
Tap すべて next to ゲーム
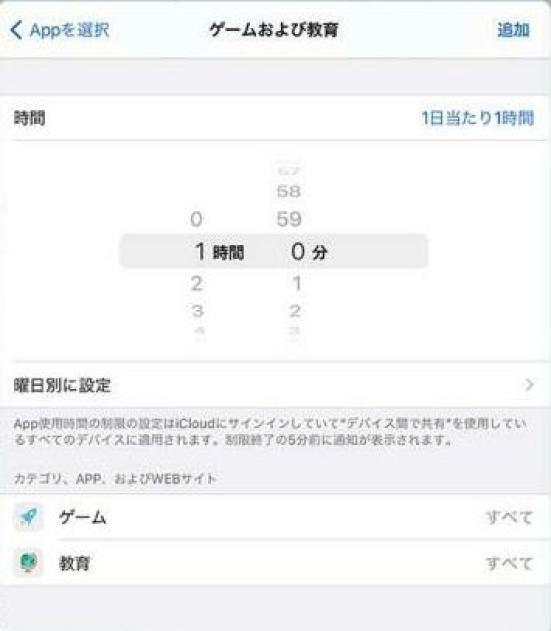(510, 517)
